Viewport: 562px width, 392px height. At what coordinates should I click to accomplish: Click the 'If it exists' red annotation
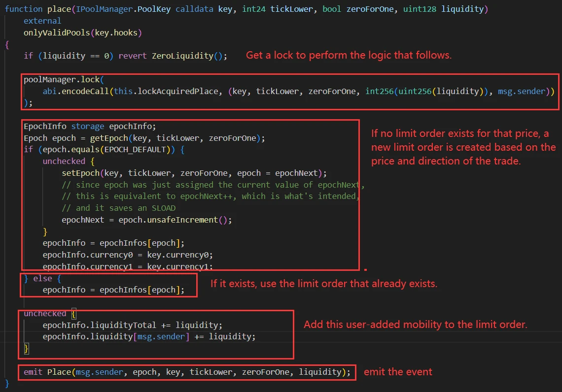click(x=324, y=284)
